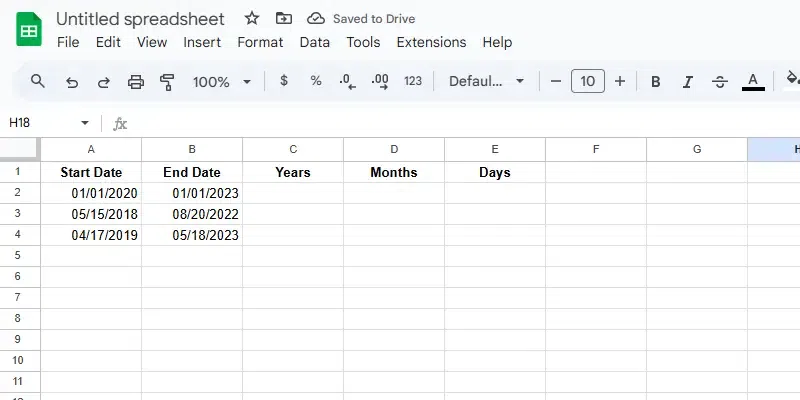Activate the paint format tool

167,82
